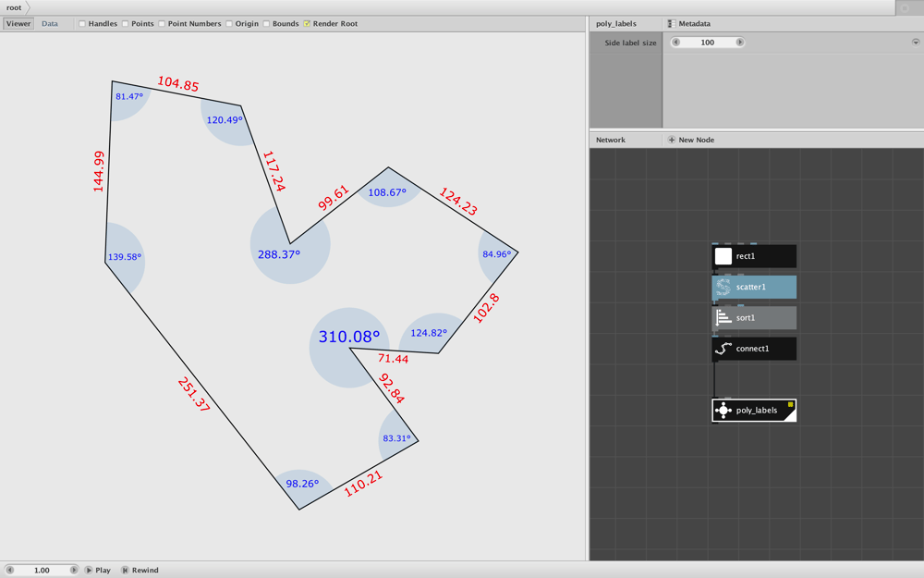Click the 108.67° angle label
Screen dimensions: 924x578
point(387,192)
